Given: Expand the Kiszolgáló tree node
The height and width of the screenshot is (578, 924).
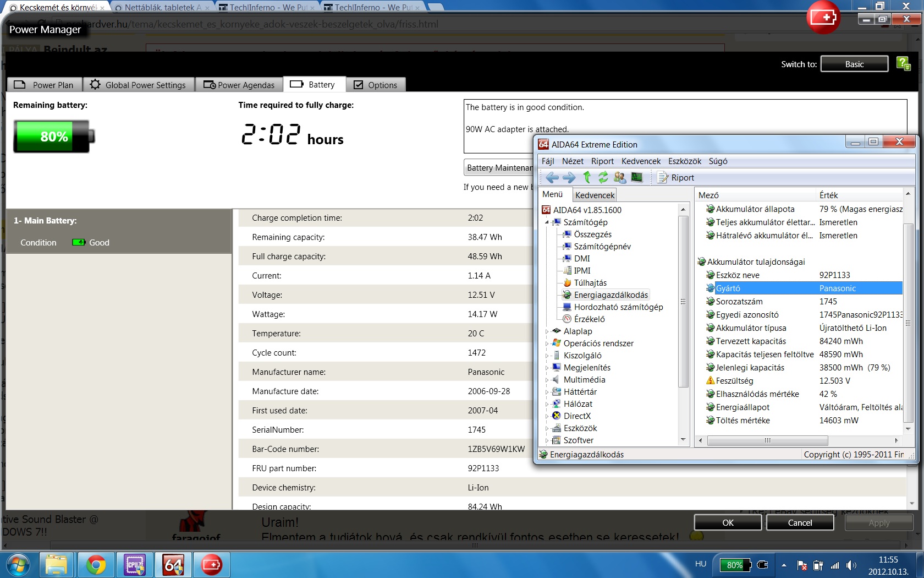Looking at the screenshot, I should (x=547, y=356).
